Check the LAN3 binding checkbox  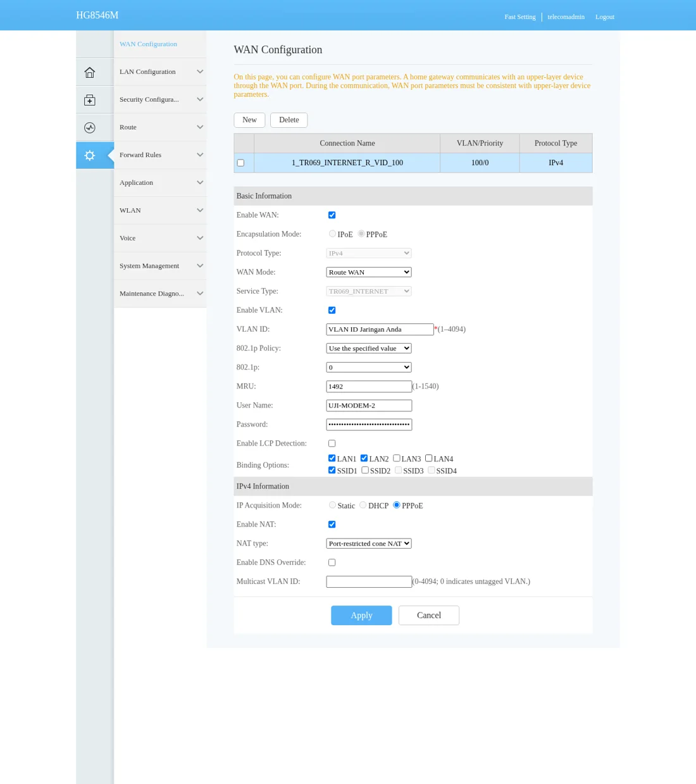[x=396, y=458]
